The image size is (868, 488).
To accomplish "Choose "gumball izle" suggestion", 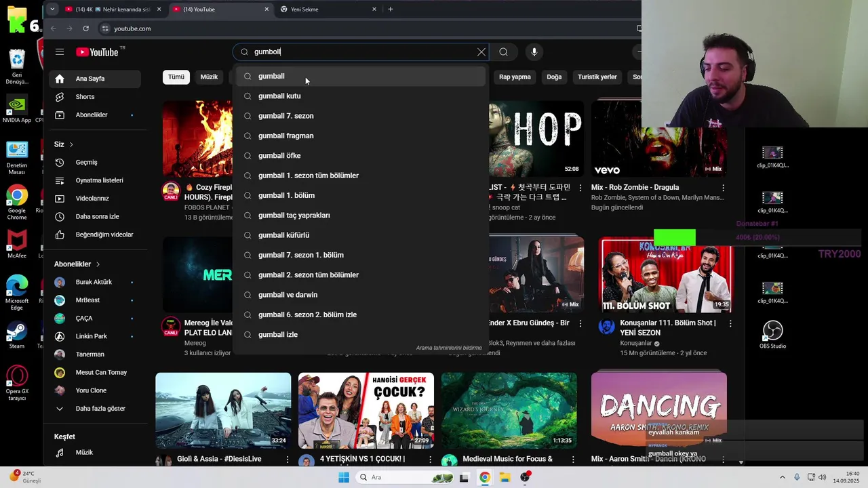I will [x=360, y=335].
